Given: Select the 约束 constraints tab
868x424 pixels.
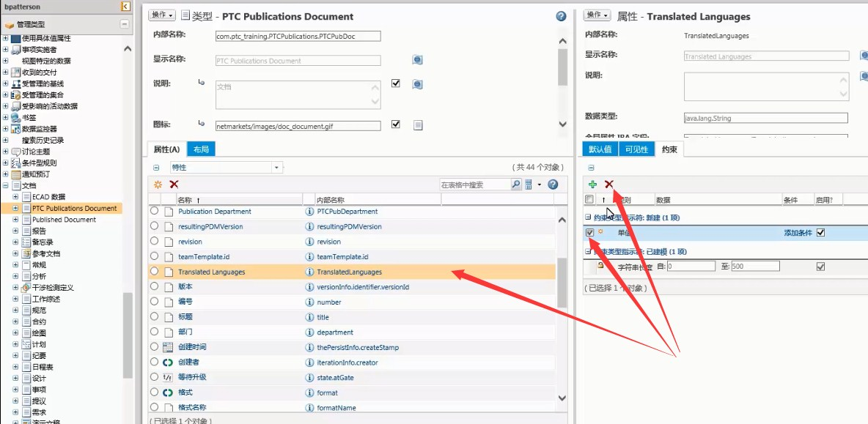Looking at the screenshot, I should tap(669, 149).
